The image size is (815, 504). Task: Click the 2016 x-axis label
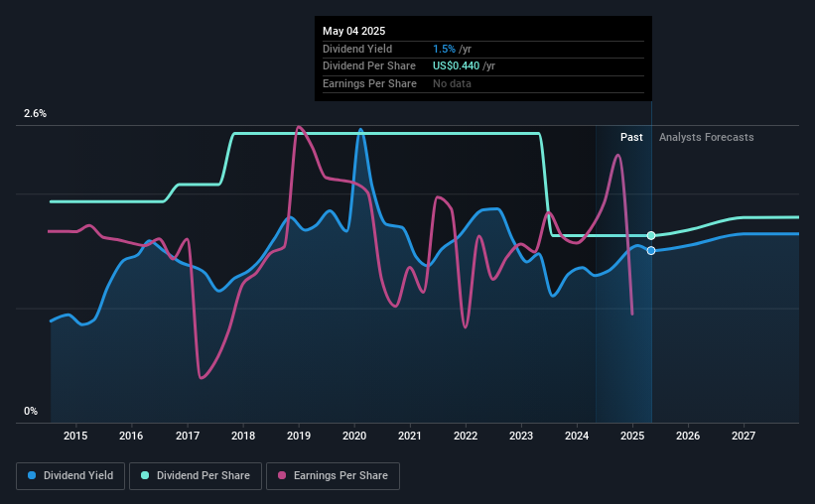tap(131, 436)
